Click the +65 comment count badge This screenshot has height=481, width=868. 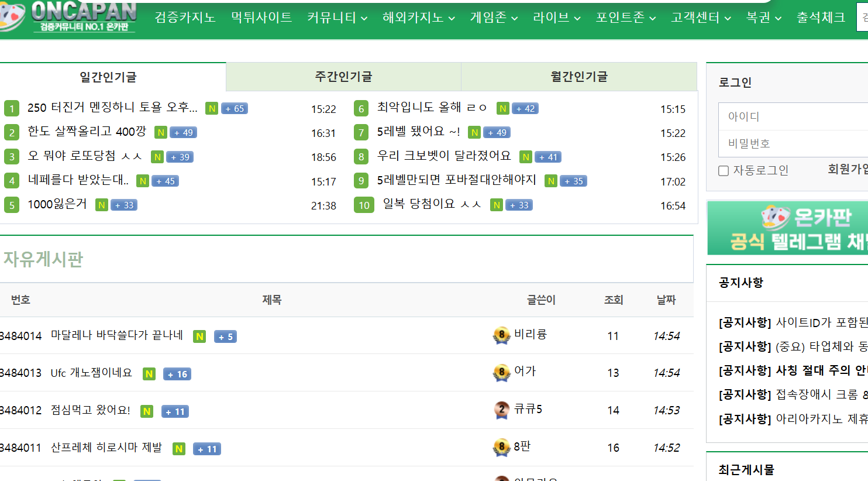click(235, 108)
